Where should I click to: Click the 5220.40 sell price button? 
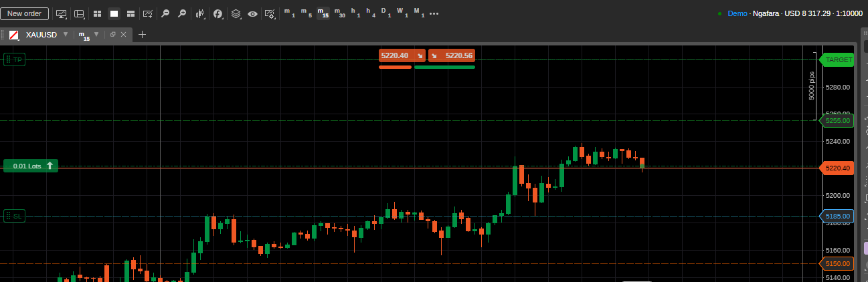(x=402, y=55)
